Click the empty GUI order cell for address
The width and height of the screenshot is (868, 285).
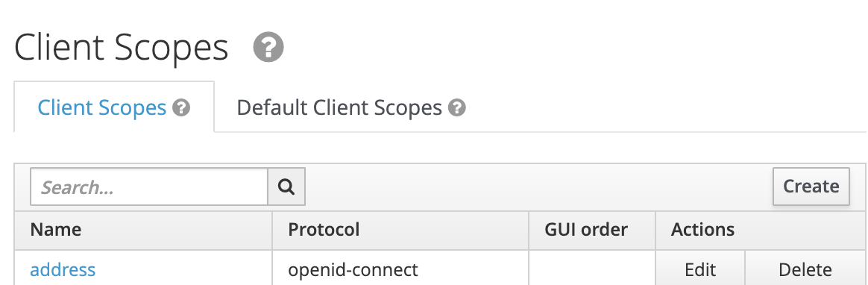[592, 269]
